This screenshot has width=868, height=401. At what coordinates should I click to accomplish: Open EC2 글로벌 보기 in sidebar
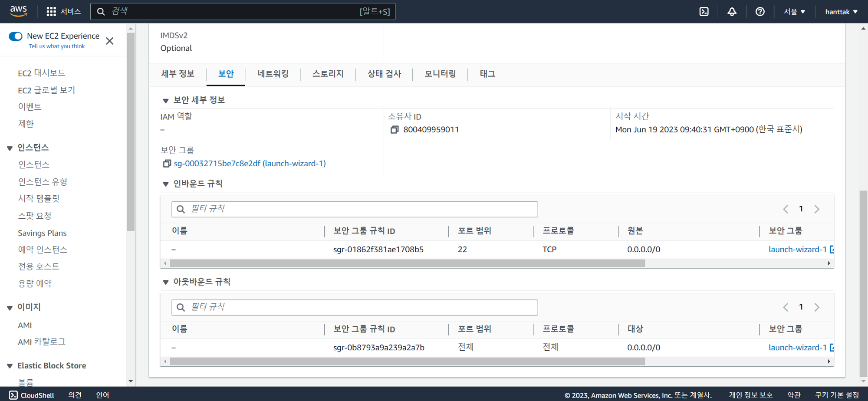[46, 90]
